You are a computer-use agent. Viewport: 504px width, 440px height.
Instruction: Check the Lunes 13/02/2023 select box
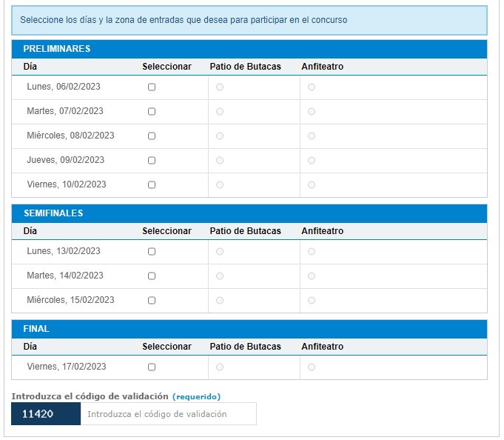click(152, 252)
